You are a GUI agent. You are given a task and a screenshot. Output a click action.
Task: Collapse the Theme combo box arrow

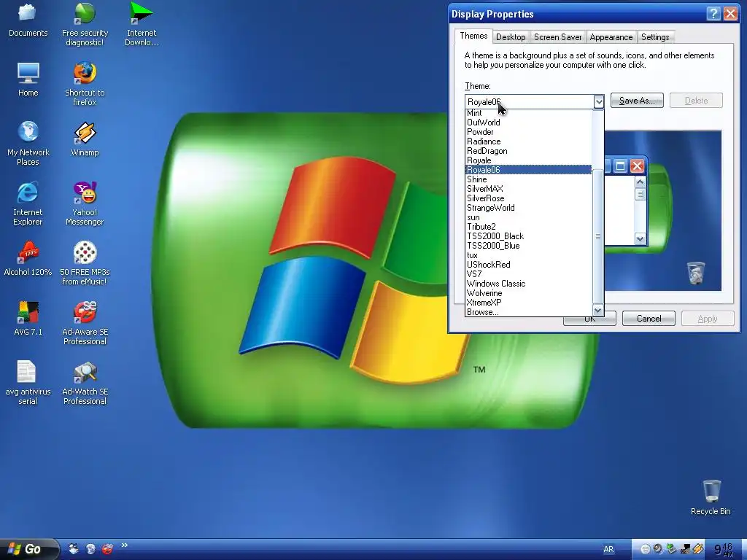pos(598,101)
